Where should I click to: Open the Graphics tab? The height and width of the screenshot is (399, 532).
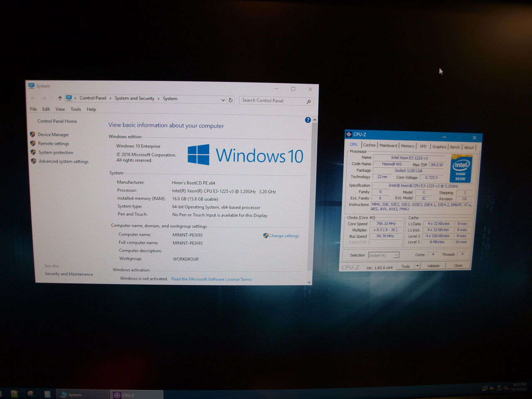tap(439, 147)
